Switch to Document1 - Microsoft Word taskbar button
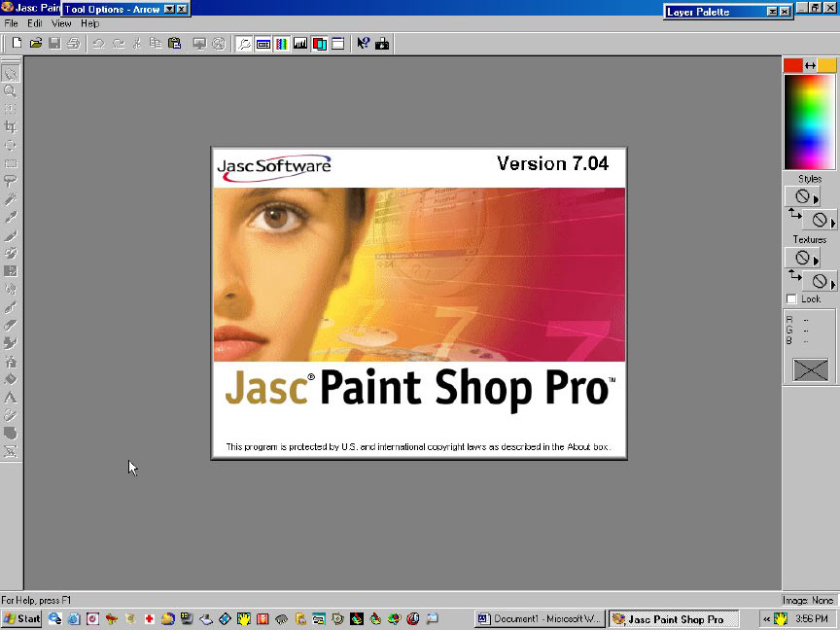The height and width of the screenshot is (630, 840). pos(540,618)
